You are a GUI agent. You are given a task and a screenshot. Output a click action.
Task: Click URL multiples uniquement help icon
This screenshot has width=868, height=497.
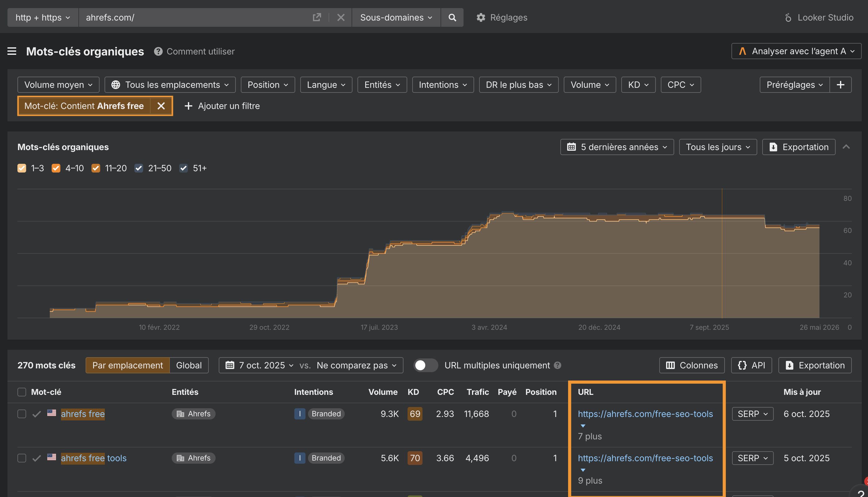(x=558, y=365)
